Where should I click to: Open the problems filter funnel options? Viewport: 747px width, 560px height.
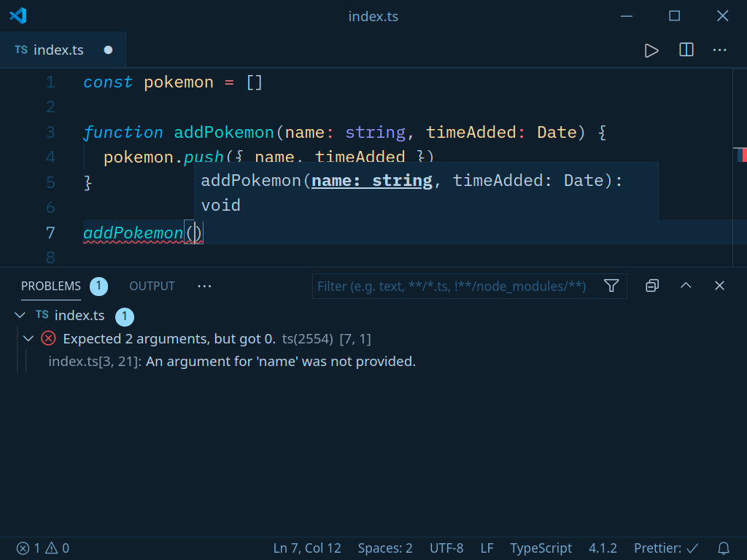[611, 286]
